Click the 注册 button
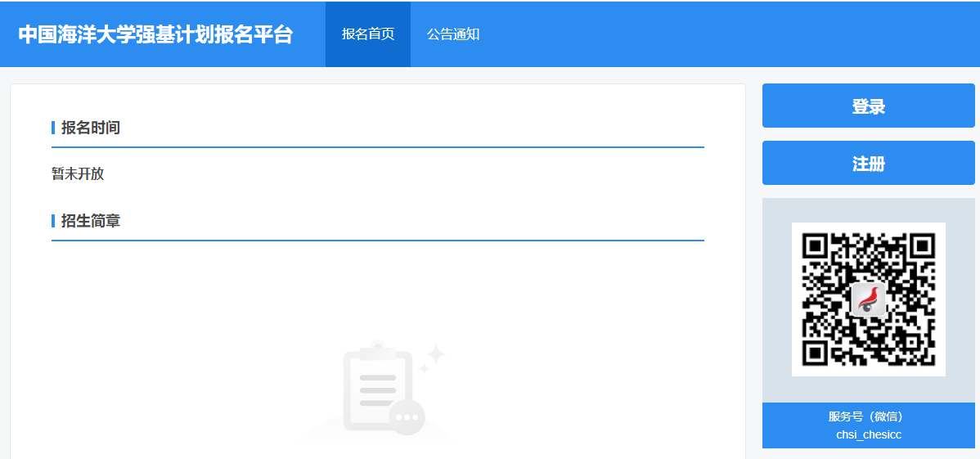Viewport: 980px width, 459px height. (x=868, y=163)
